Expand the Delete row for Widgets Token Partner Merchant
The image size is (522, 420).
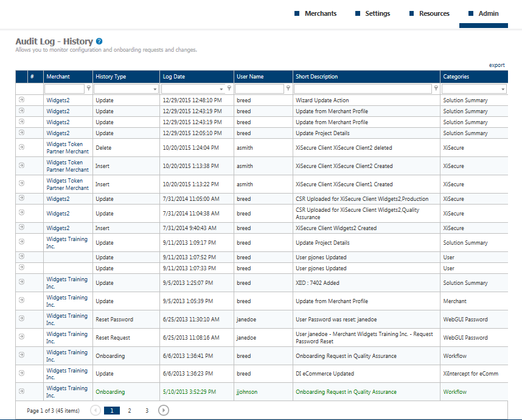click(x=21, y=147)
